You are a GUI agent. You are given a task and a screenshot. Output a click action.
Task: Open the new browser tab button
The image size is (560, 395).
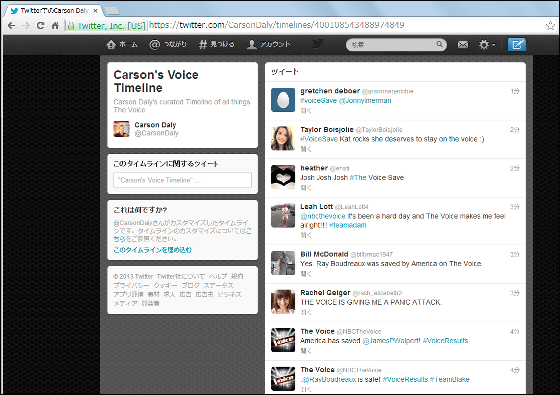point(112,11)
